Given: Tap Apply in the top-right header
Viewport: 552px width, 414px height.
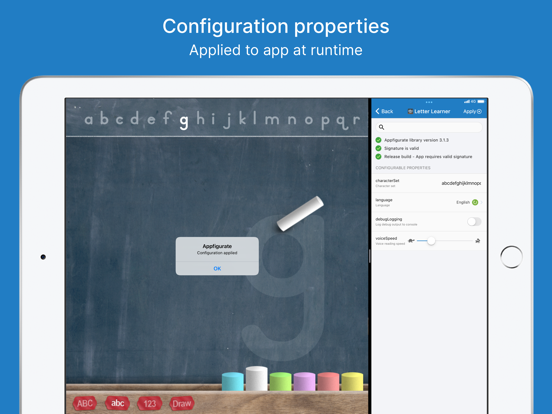Looking at the screenshot, I should click(472, 111).
